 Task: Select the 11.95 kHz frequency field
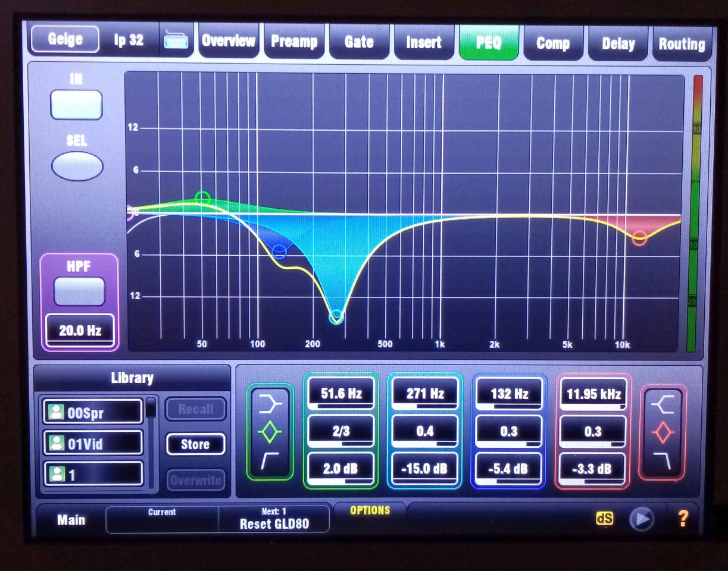click(x=593, y=394)
